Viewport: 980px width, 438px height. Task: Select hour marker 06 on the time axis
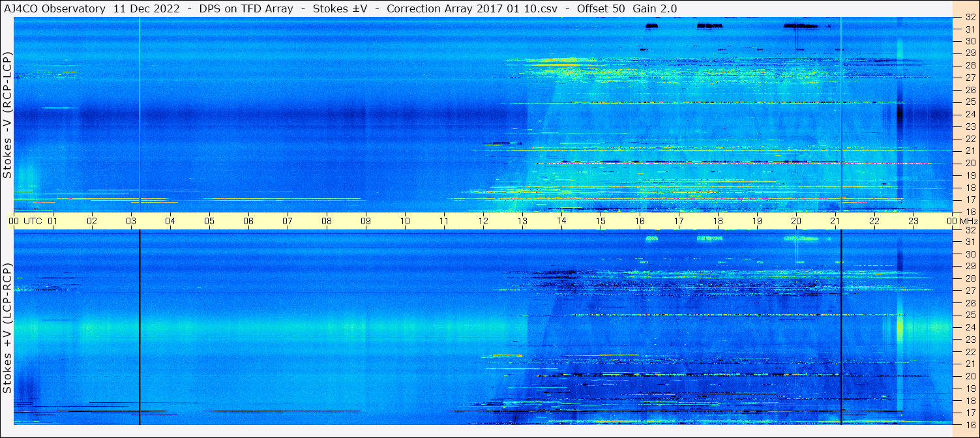[248, 221]
